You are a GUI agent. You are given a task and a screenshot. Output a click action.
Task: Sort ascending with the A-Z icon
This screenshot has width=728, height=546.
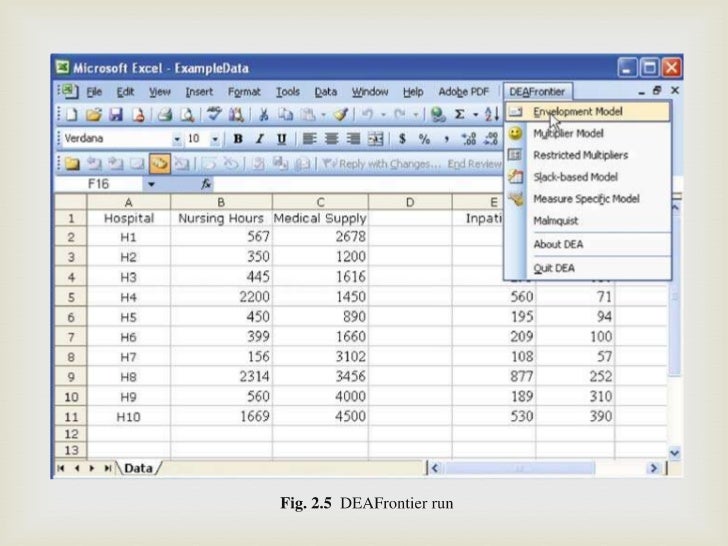pyautogui.click(x=491, y=114)
